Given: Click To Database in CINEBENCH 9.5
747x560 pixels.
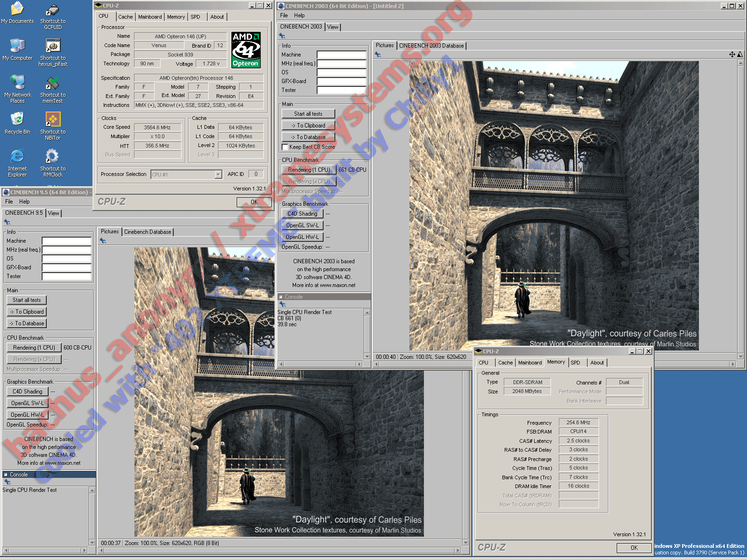Looking at the screenshot, I should 27,323.
